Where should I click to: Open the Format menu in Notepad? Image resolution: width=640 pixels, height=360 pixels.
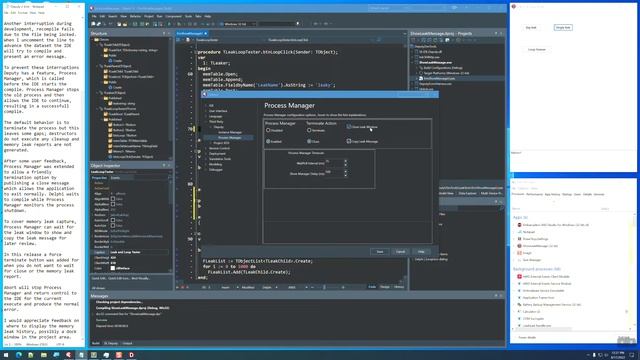pos(23,13)
